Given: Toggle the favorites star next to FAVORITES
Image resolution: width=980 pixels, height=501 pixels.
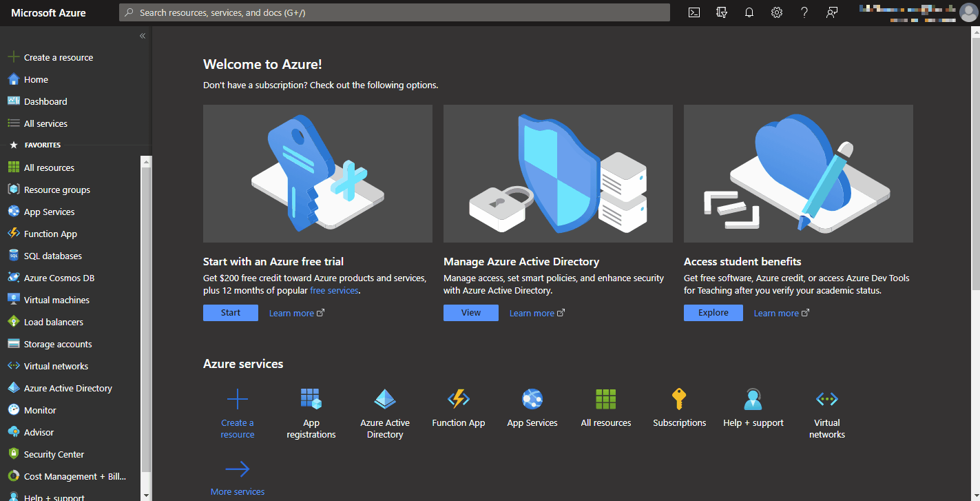Looking at the screenshot, I should [13, 145].
